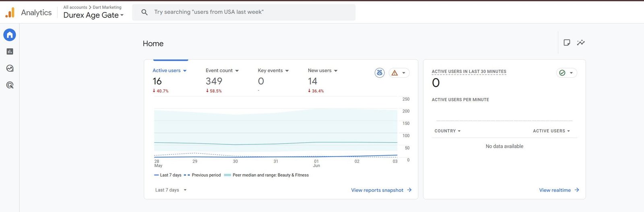The width and height of the screenshot is (644, 212).
Task: Click the green checkmark status icon
Action: tap(562, 73)
